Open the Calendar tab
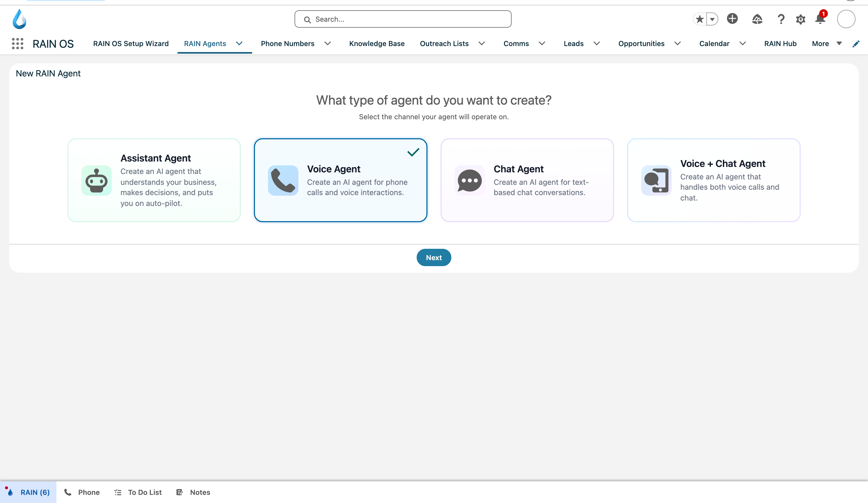Viewport: 868px width, 503px height. pyautogui.click(x=714, y=44)
